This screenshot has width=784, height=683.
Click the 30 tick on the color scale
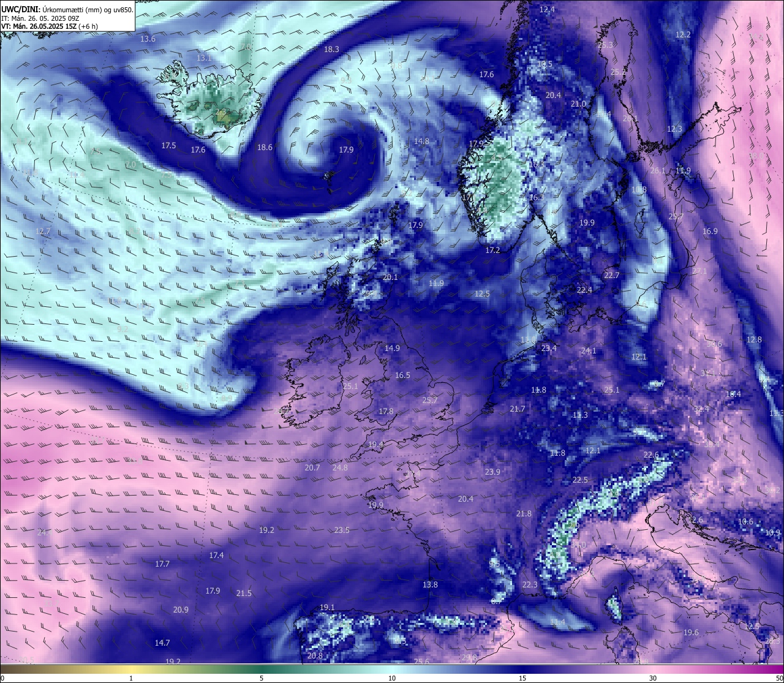(653, 678)
